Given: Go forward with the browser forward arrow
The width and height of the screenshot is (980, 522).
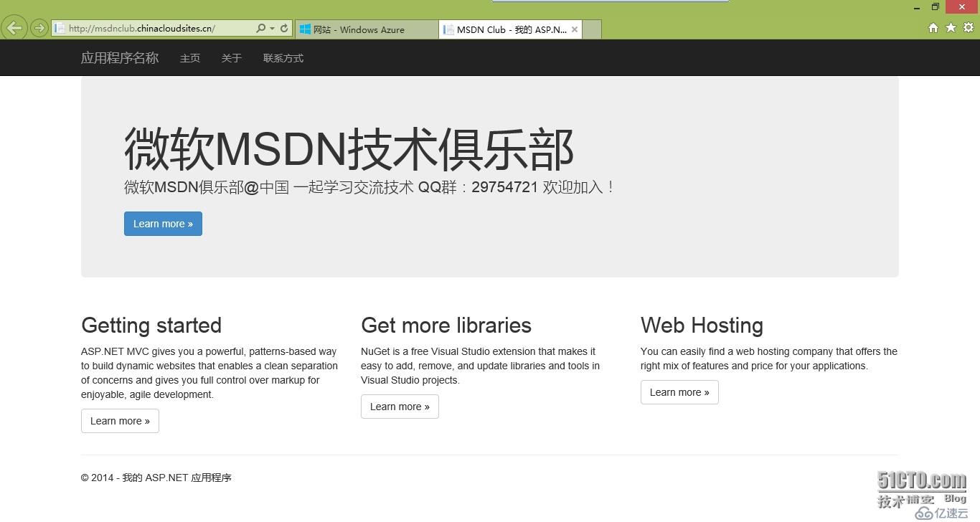Looking at the screenshot, I should point(39,28).
